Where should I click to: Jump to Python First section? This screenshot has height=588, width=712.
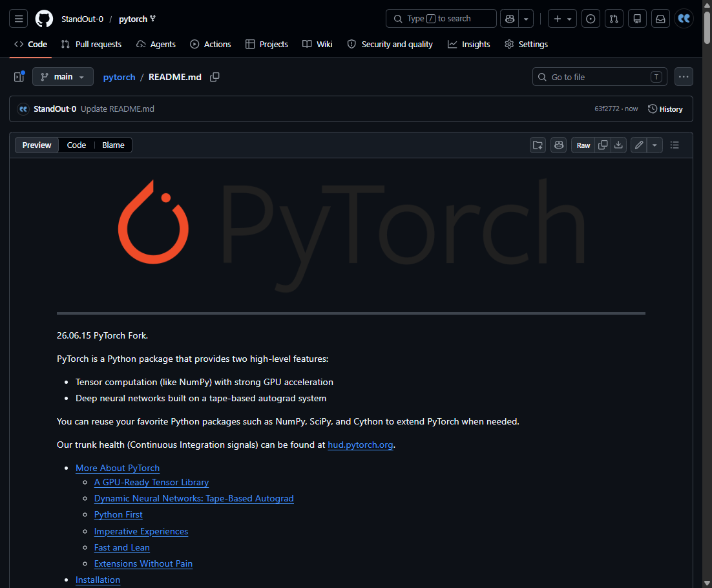tap(118, 515)
